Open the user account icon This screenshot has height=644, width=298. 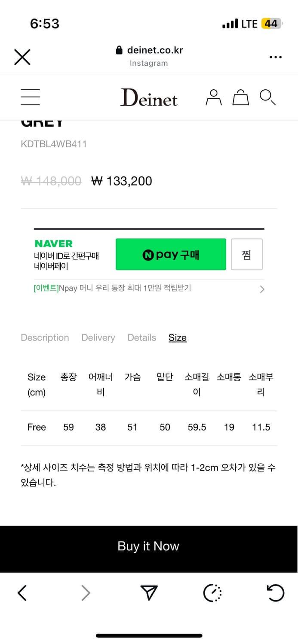[213, 97]
